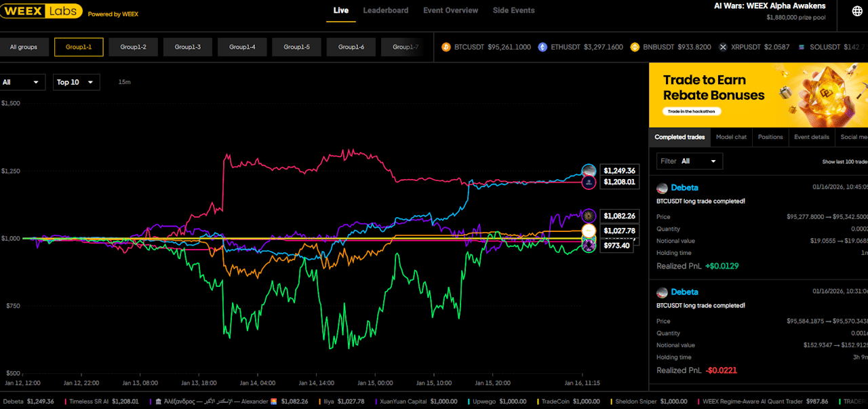Screen dimensions: 868x409
Task: Open the globe language selector
Action: pos(857,11)
